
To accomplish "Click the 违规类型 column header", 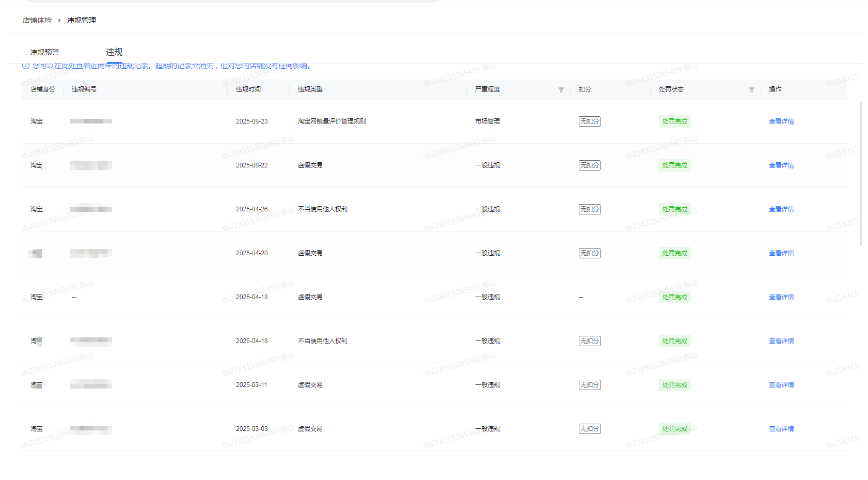I will coord(310,89).
